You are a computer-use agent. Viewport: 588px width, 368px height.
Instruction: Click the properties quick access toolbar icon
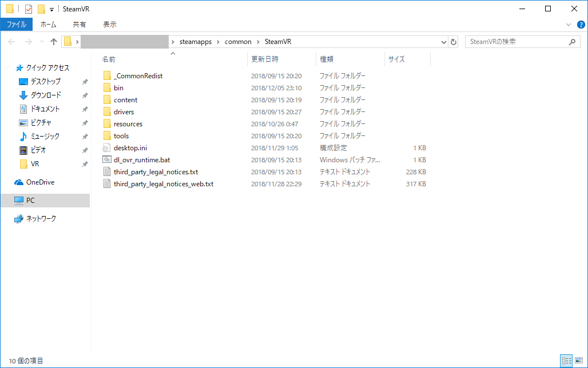coord(29,9)
